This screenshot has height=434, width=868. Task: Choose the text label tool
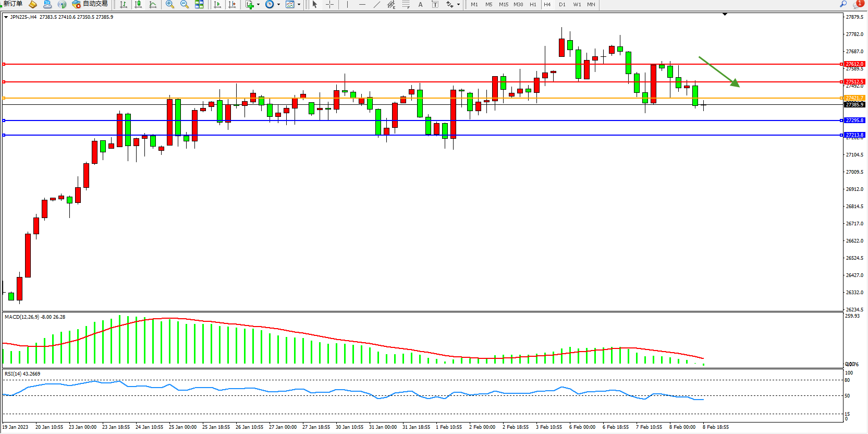pos(420,5)
